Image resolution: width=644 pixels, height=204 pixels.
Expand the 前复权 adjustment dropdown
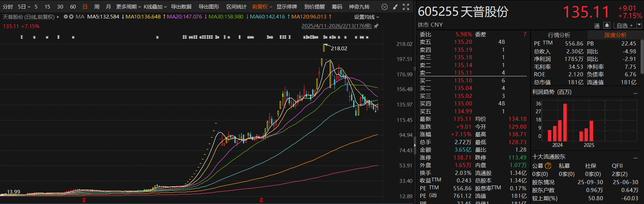tap(262, 7)
